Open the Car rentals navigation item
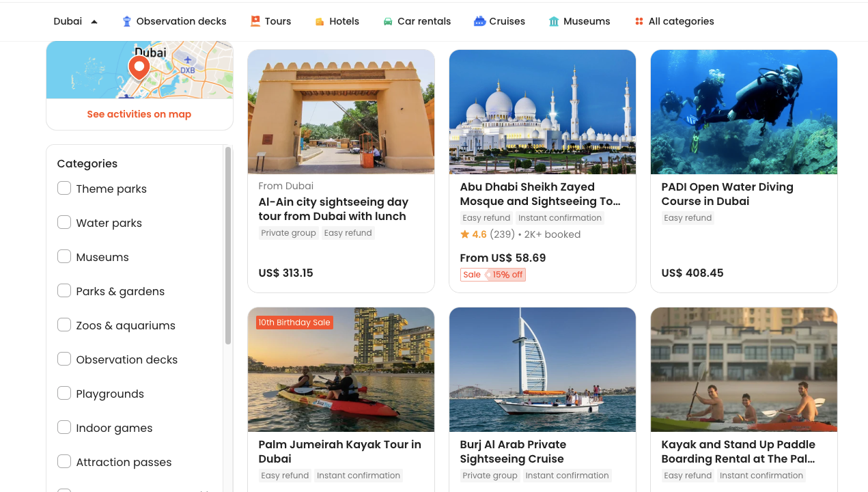 (417, 21)
